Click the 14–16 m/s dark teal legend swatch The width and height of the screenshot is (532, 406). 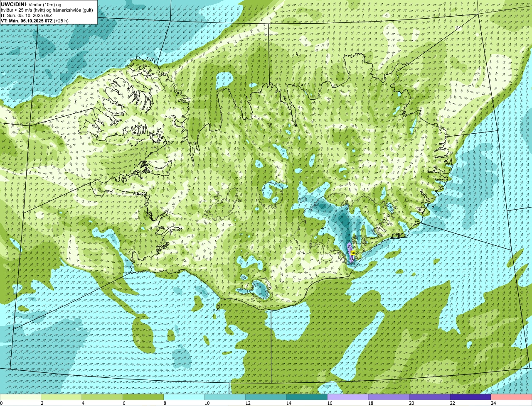click(x=307, y=397)
